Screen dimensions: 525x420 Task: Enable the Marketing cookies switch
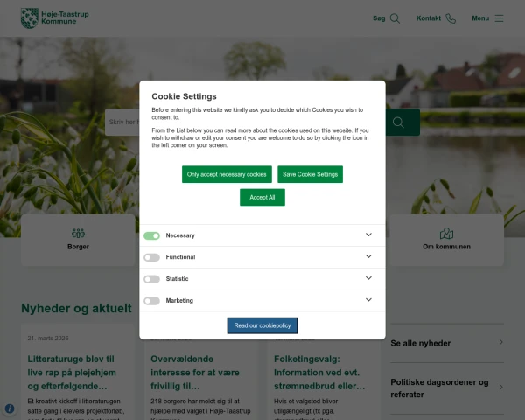tap(151, 301)
